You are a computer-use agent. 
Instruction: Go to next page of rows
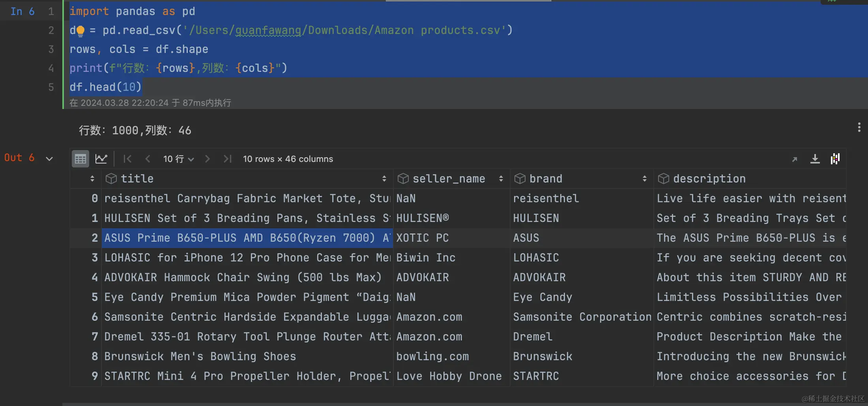pos(208,159)
